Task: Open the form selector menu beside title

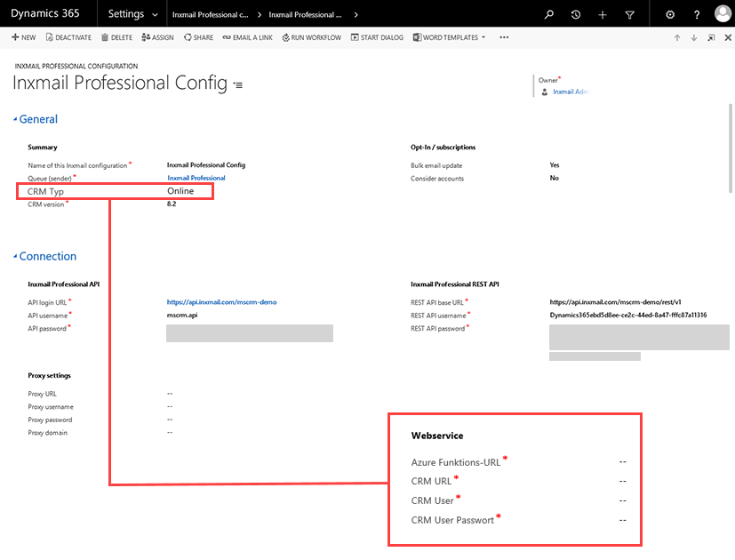Action: (x=238, y=85)
